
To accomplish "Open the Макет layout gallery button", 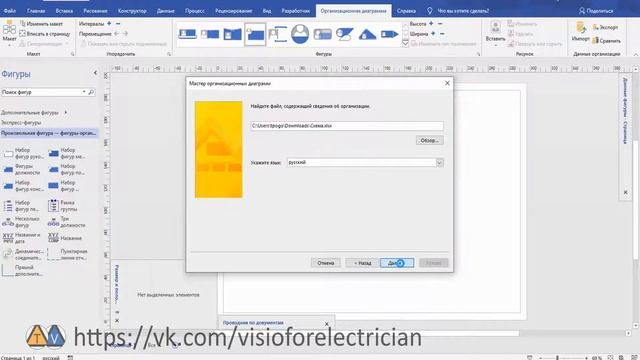I will pyautogui.click(x=9, y=33).
